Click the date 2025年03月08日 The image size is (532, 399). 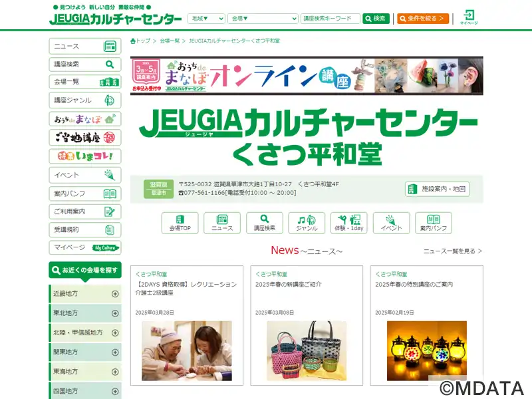[x=275, y=313]
